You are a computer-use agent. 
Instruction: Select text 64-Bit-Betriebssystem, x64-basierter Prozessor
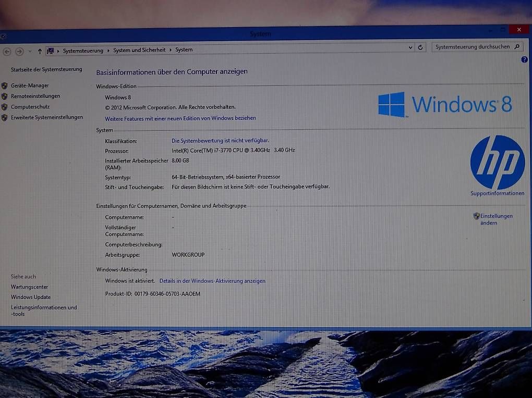pos(226,177)
